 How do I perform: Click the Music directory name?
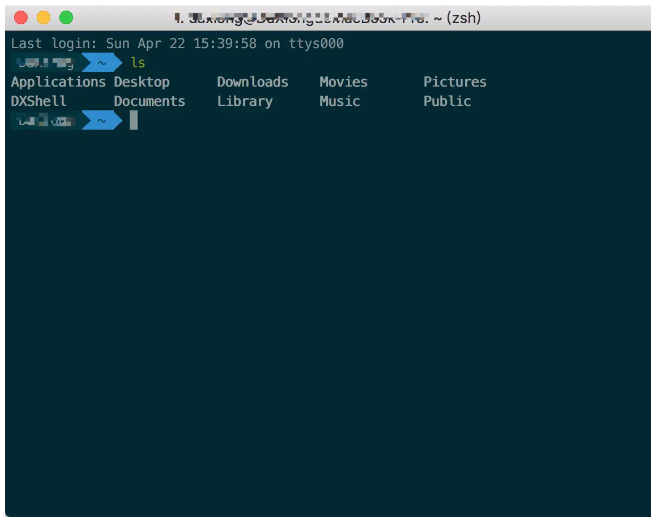tap(340, 101)
